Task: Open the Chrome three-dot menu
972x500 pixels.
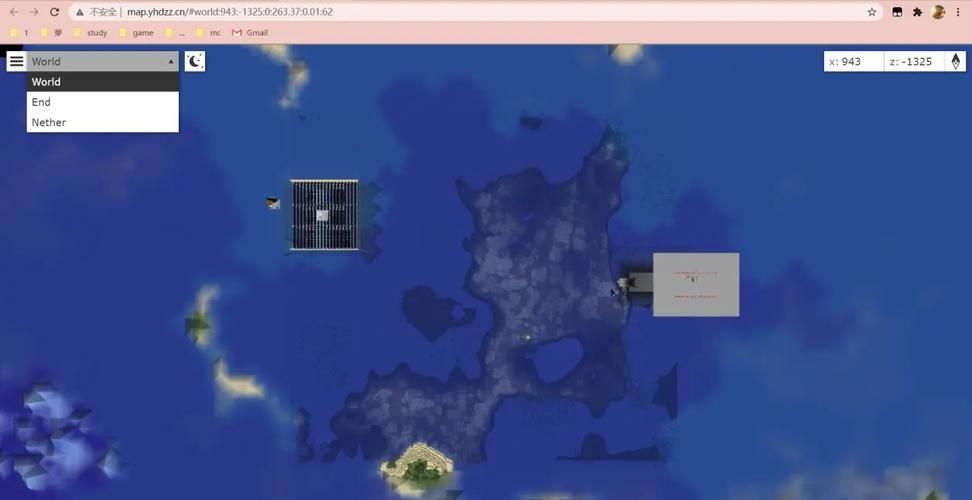Action: 958,12
